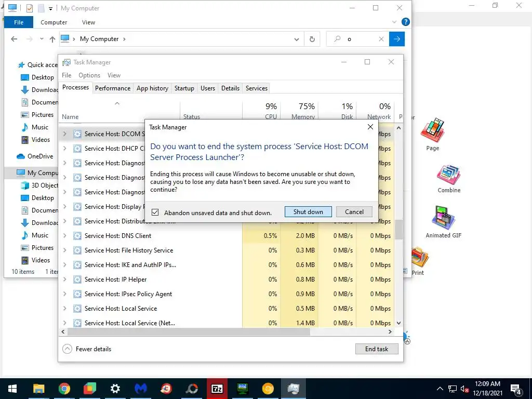
Task: Select OneDrive in navigation pane
Action: click(x=35, y=156)
